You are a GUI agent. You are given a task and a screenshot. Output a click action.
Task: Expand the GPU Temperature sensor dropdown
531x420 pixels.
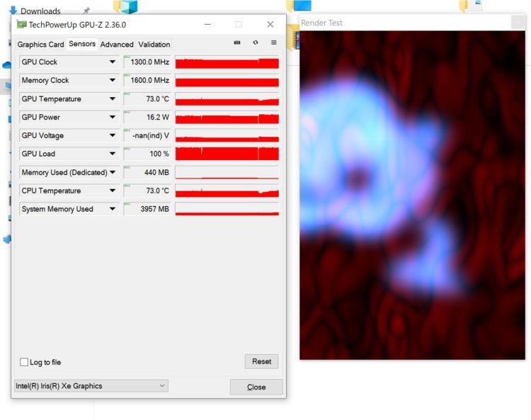coord(112,99)
